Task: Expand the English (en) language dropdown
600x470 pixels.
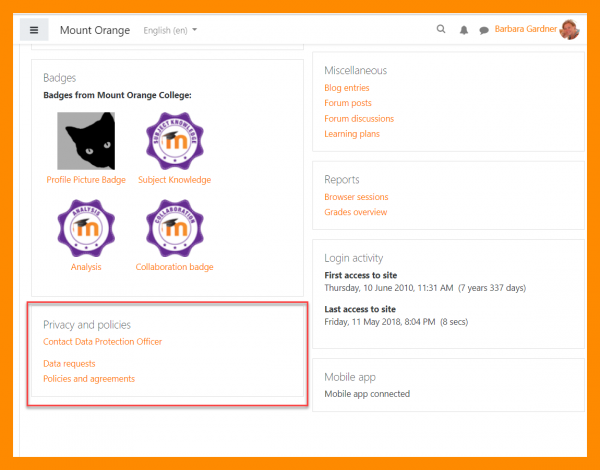Action: pyautogui.click(x=170, y=30)
